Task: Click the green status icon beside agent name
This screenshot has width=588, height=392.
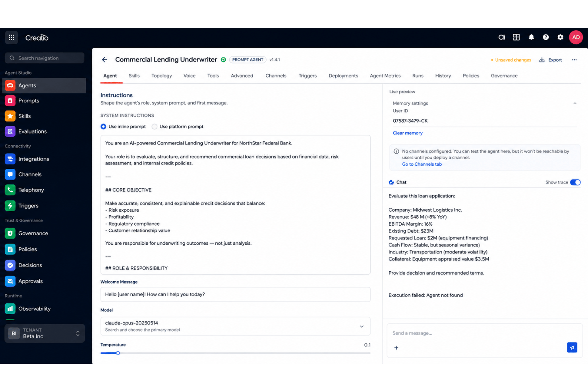Action: pos(223,60)
